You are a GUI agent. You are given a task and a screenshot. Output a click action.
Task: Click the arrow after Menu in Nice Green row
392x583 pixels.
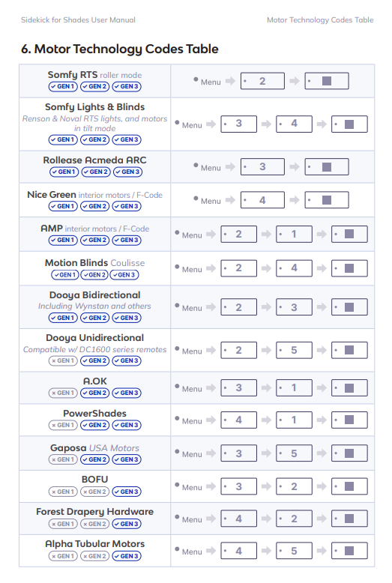coord(230,200)
